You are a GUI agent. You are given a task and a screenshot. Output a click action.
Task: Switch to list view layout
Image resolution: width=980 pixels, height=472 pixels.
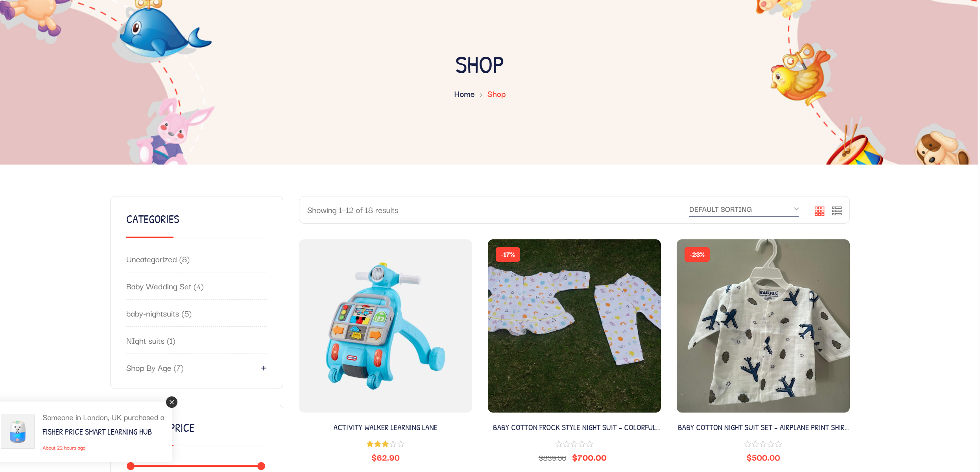(836, 211)
